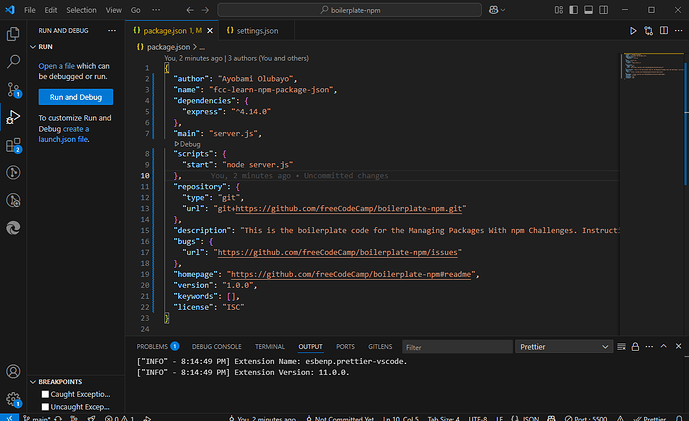Screen dimensions: 689x421
Task: Expand the package.json breadcrumb chevron
Action: 195,47
